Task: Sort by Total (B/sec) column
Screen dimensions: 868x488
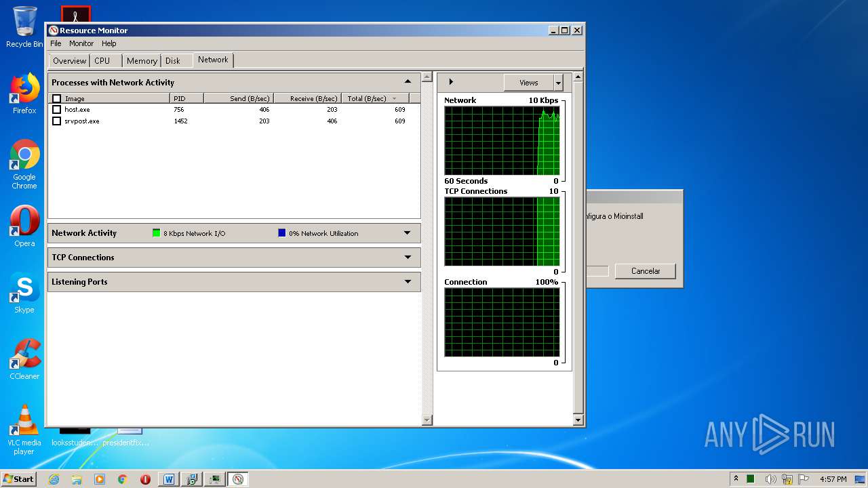Action: click(x=375, y=99)
